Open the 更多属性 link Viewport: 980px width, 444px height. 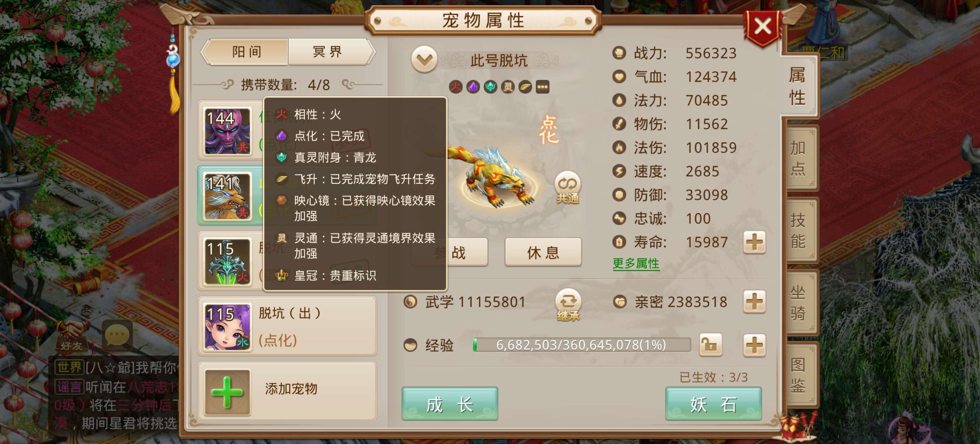point(636,263)
